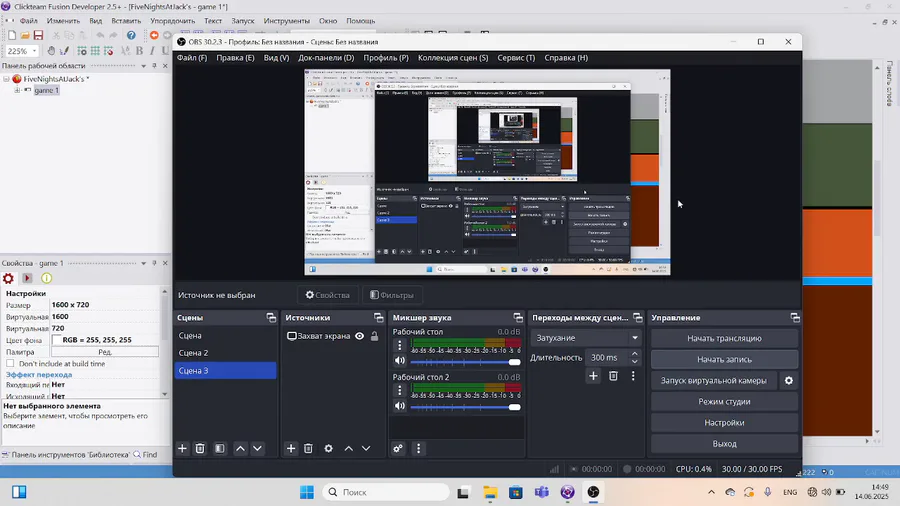Open workspace panel dropdown arrow
This screenshot has height=506, width=900.
tap(143, 66)
